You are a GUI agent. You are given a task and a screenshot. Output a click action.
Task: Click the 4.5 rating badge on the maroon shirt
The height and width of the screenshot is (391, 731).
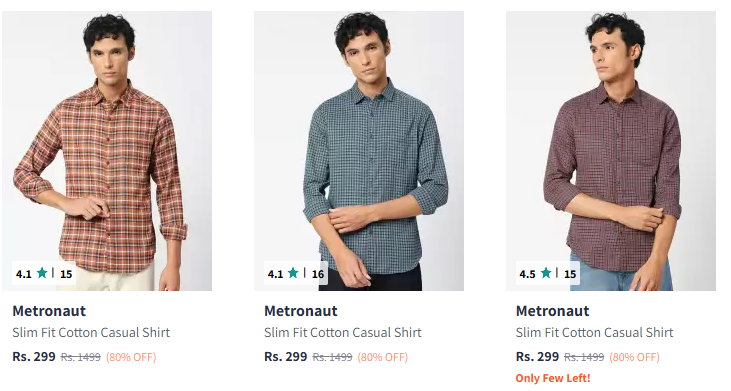click(548, 274)
